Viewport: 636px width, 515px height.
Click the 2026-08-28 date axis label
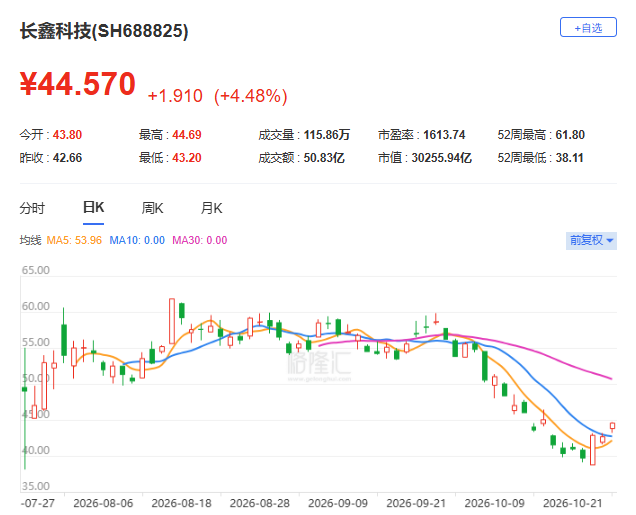260,503
